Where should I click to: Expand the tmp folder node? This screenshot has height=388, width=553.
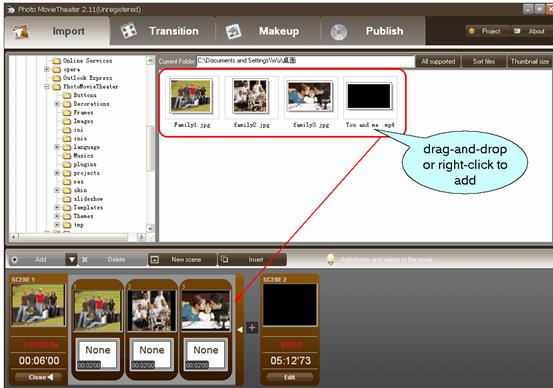click(x=57, y=225)
